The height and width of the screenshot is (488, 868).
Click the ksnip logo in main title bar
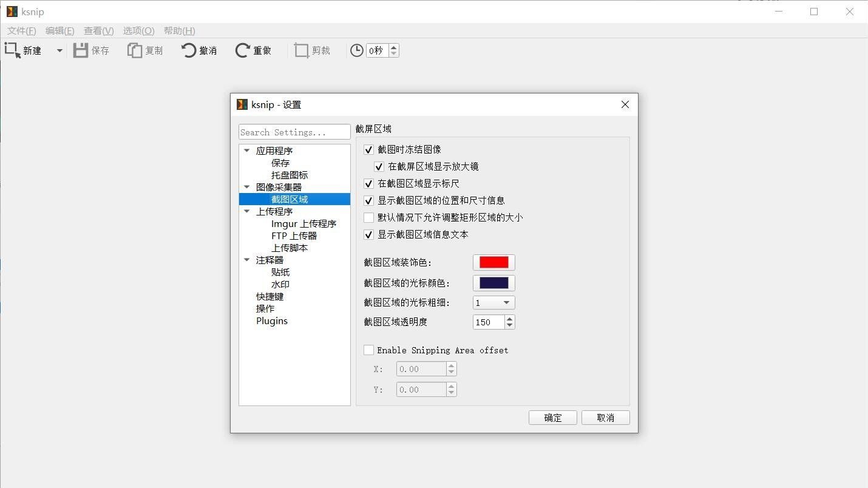click(12, 12)
